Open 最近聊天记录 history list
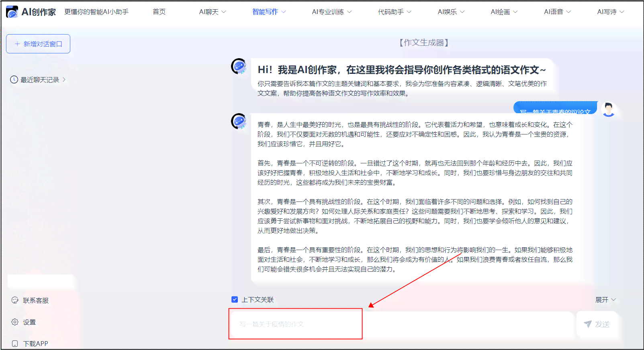The height and width of the screenshot is (350, 644). point(38,79)
